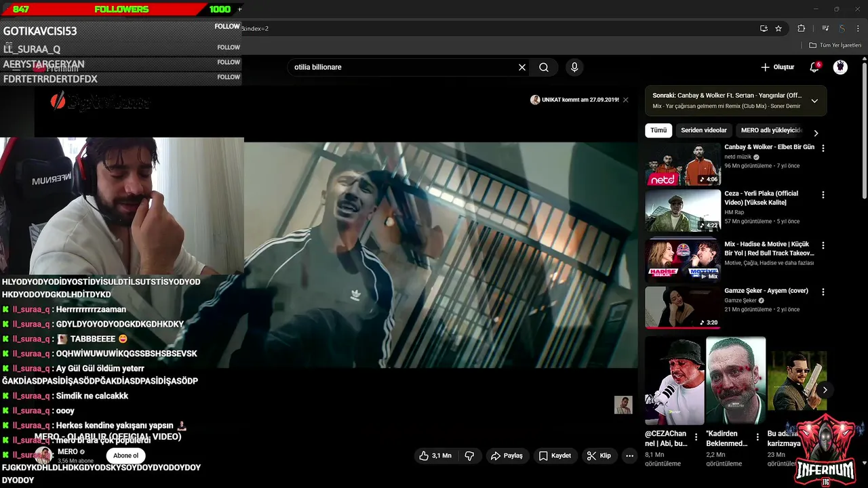Open Gamze Şeker - Ayşem (cover) title

tap(766, 291)
